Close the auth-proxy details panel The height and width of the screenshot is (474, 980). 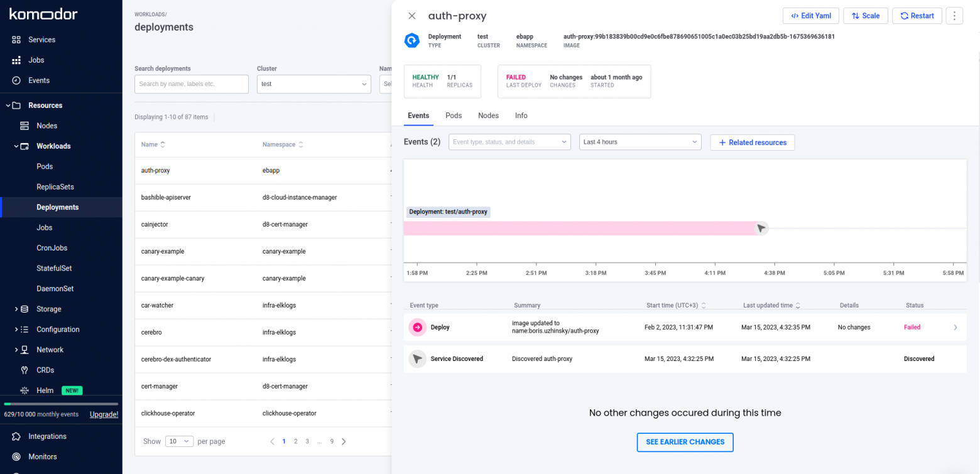[412, 16]
